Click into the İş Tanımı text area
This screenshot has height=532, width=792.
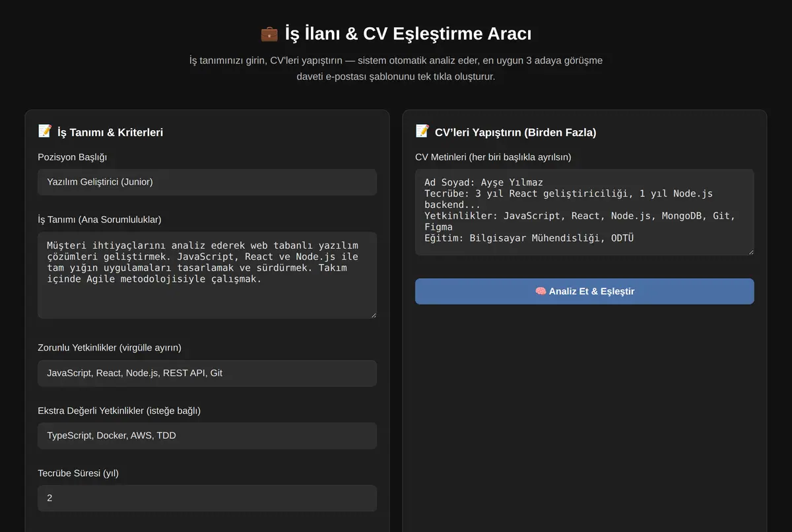point(207,275)
